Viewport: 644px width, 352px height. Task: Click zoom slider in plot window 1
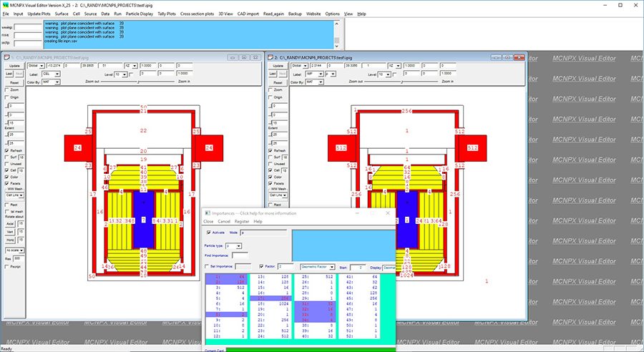[x=138, y=82]
